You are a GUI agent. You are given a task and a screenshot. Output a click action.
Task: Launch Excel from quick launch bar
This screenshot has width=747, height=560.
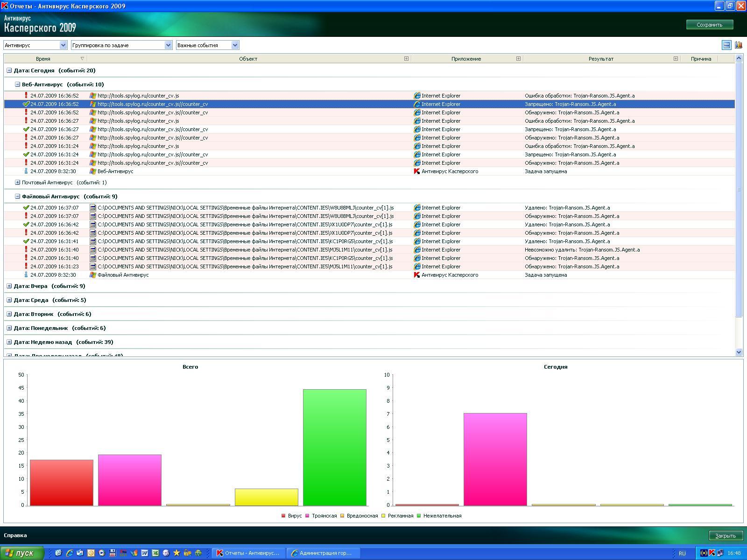(x=155, y=553)
